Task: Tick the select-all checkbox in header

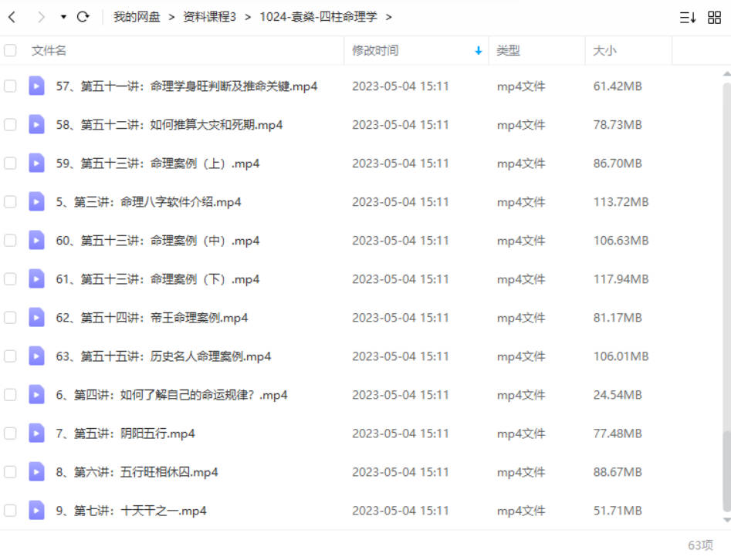Action: [10, 50]
